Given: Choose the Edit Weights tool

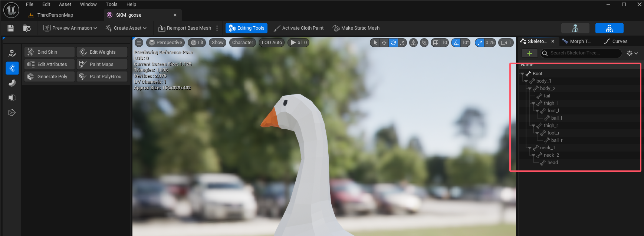Looking at the screenshot, I should [102, 52].
